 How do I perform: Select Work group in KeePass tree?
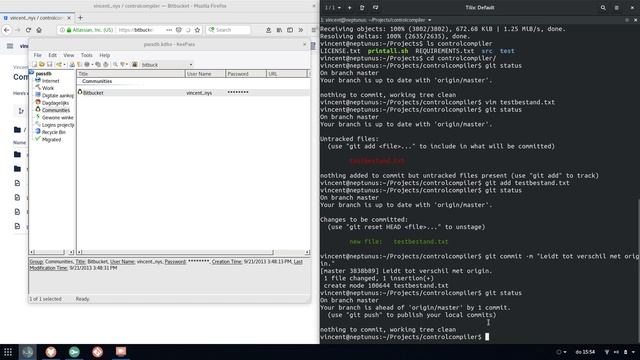[48, 88]
